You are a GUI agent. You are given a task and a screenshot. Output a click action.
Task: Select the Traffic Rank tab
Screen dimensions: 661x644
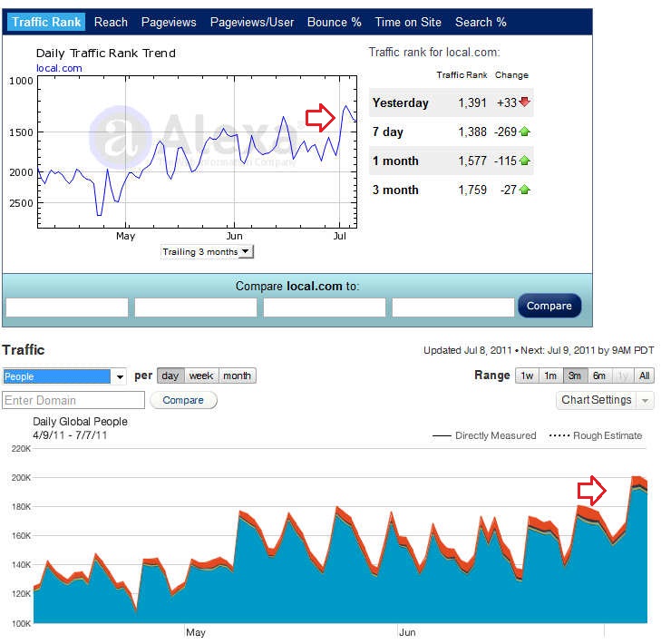46,22
